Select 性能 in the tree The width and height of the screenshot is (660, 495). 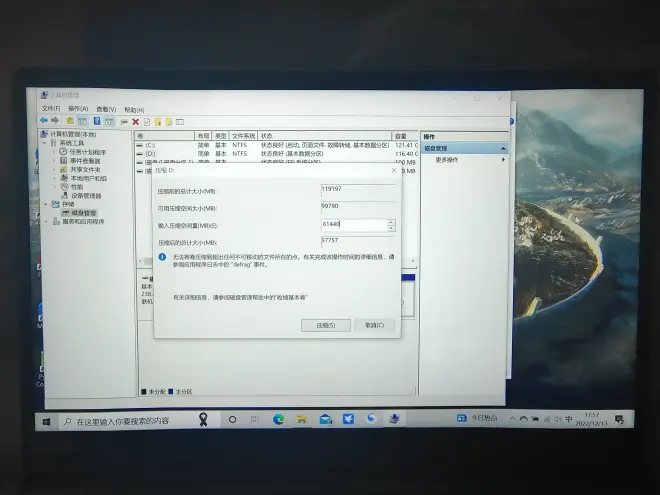click(77, 187)
